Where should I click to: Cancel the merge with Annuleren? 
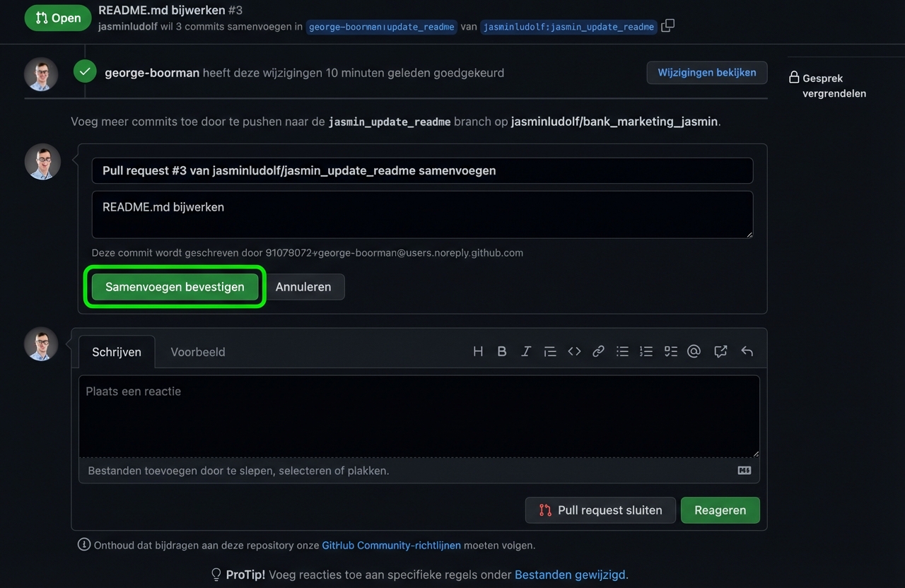[303, 287]
